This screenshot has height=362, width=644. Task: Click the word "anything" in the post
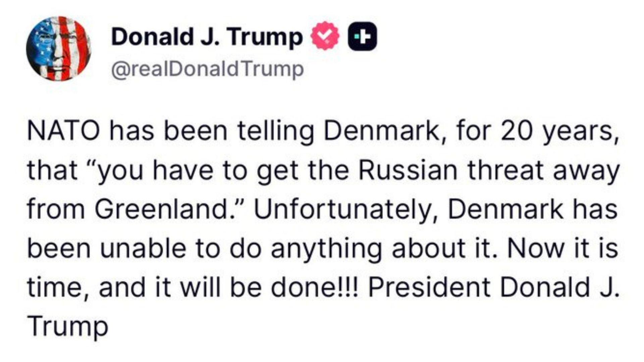[326, 248]
